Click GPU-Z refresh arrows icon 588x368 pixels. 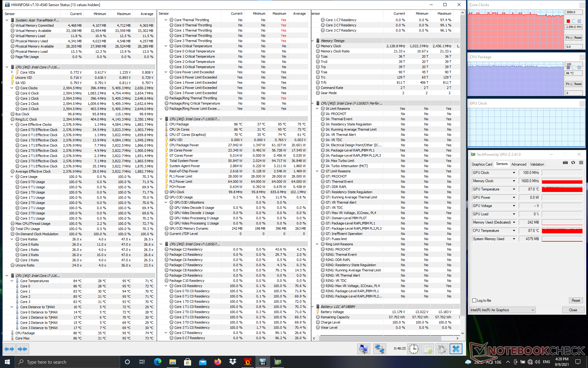click(573, 163)
